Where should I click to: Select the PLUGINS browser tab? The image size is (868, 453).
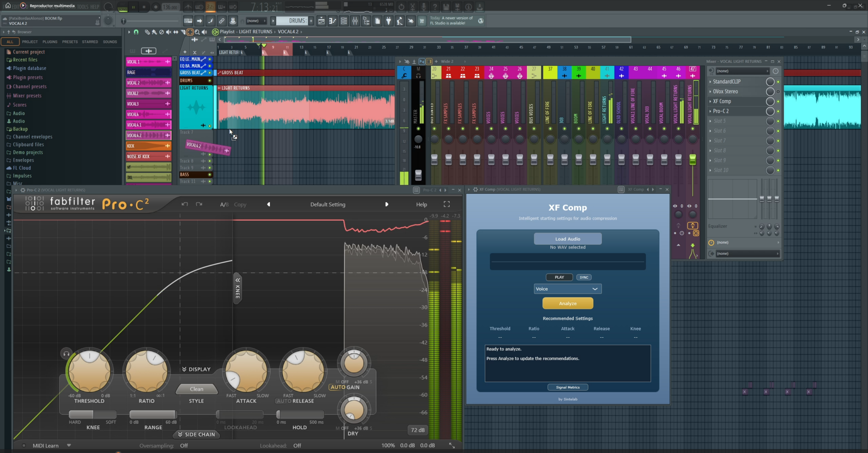click(x=50, y=42)
